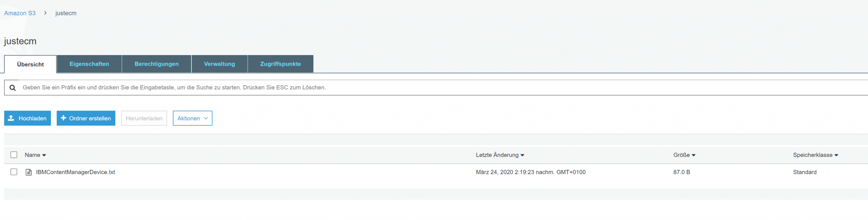
Task: Open the Aktionen dropdown
Action: (192, 118)
